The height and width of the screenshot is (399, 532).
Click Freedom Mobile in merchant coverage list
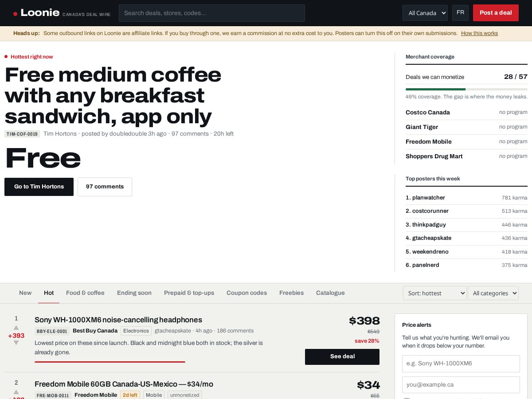pyautogui.click(x=429, y=142)
